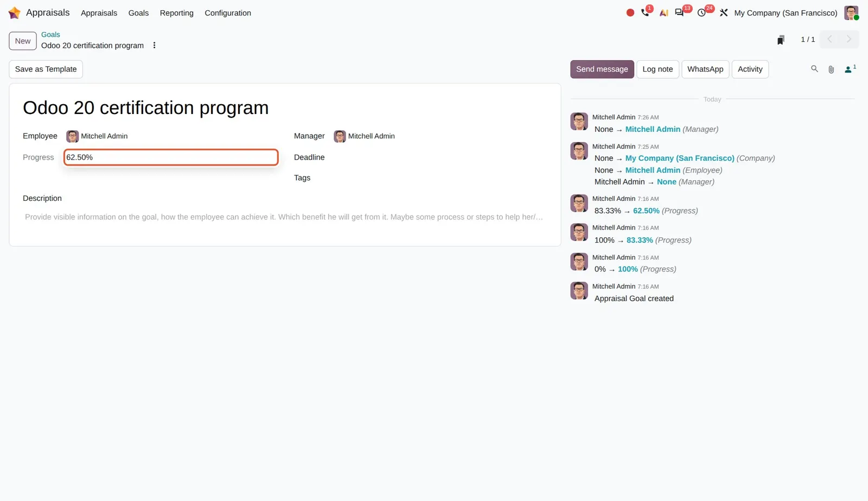
Task: Click the None (Manager) new value in chatter
Action: click(667, 182)
